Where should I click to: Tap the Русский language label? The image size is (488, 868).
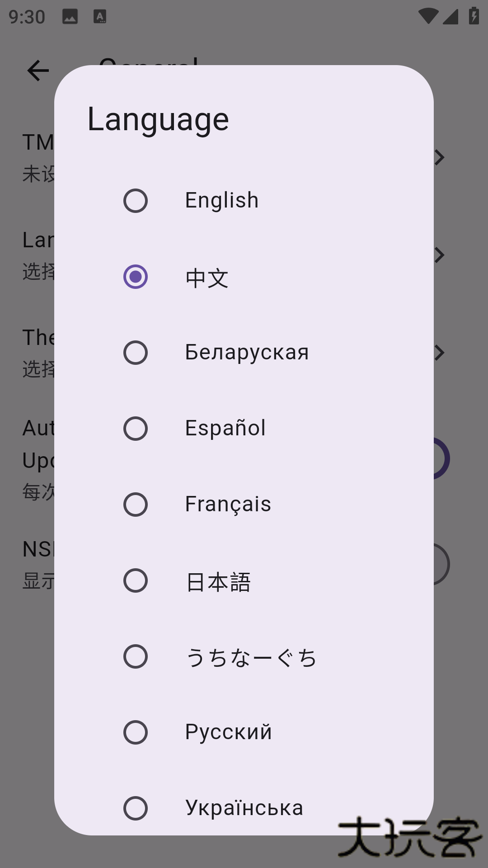pyautogui.click(x=229, y=732)
